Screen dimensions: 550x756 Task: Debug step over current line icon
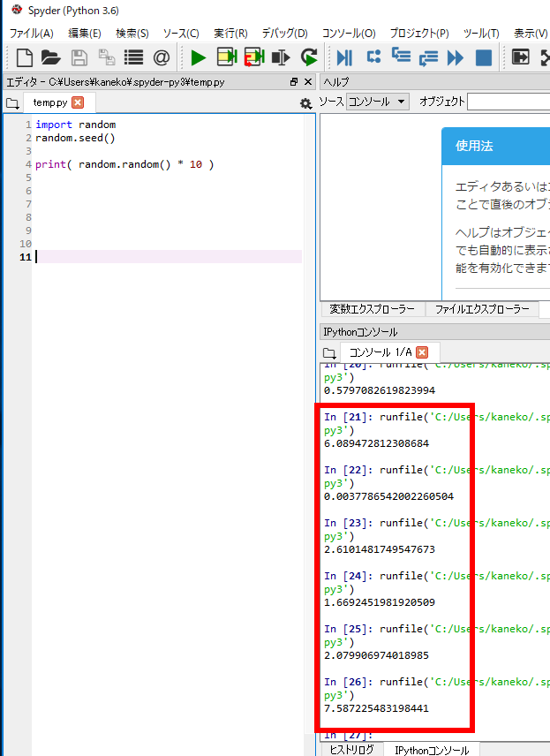pos(373,57)
